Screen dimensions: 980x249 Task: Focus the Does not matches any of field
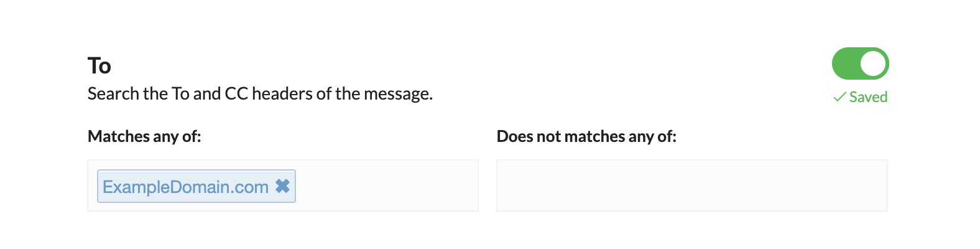pos(692,186)
